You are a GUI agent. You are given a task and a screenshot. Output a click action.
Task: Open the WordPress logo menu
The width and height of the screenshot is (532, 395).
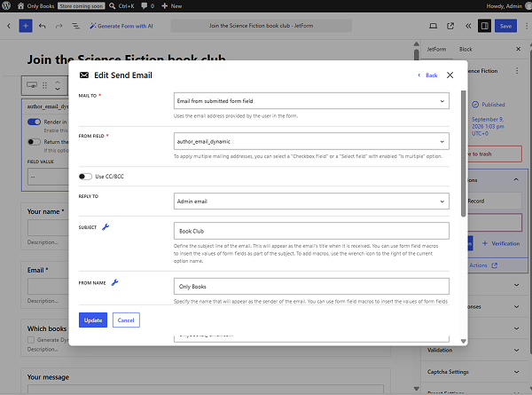pos(6,6)
